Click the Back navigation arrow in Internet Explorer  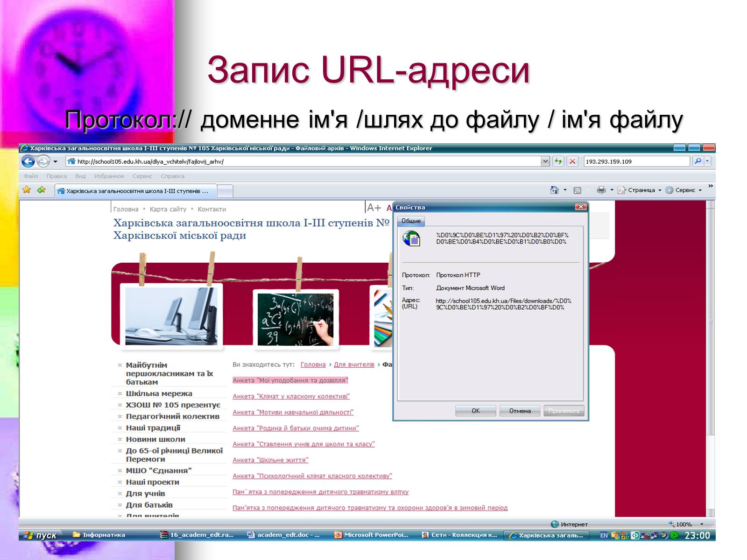click(x=28, y=161)
